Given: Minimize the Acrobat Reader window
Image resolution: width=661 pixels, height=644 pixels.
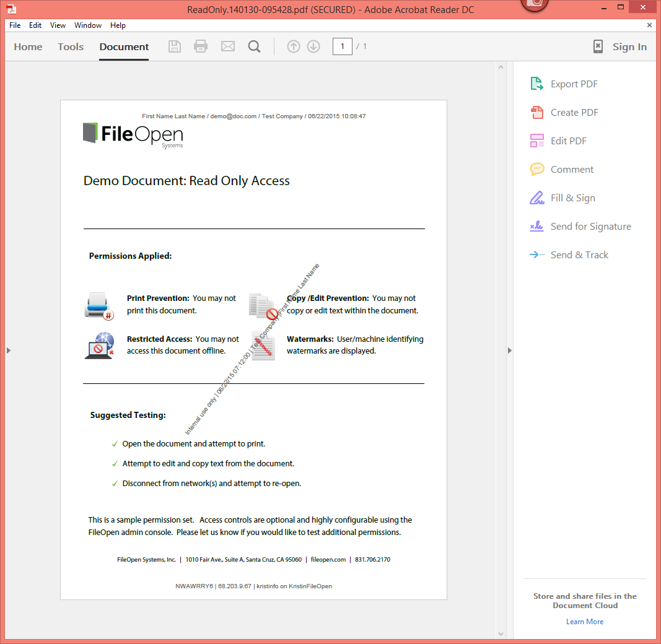Looking at the screenshot, I should (603, 8).
